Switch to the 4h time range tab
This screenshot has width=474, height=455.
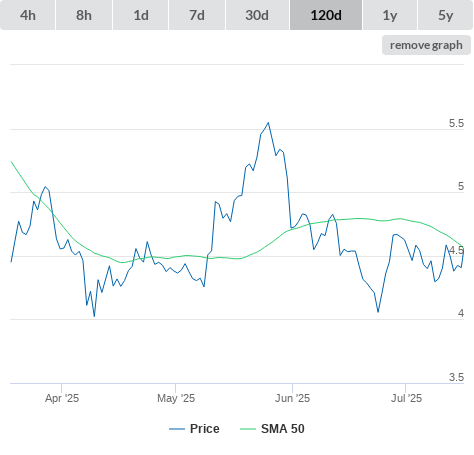(28, 15)
